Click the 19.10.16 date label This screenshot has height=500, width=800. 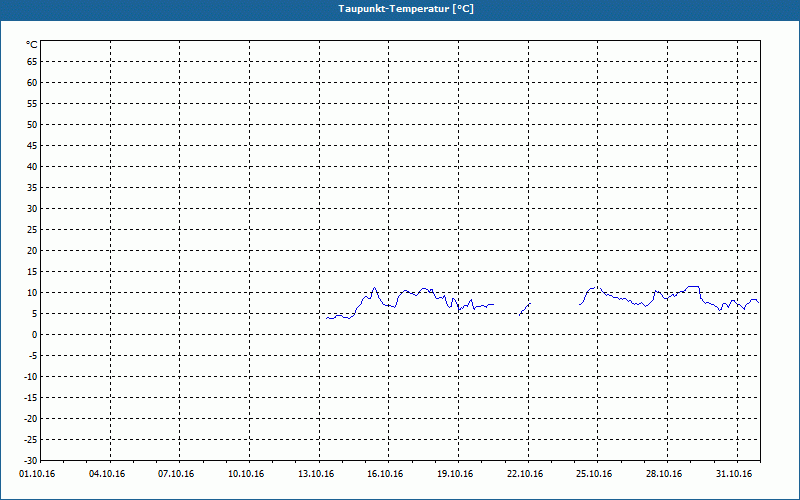coord(455,474)
